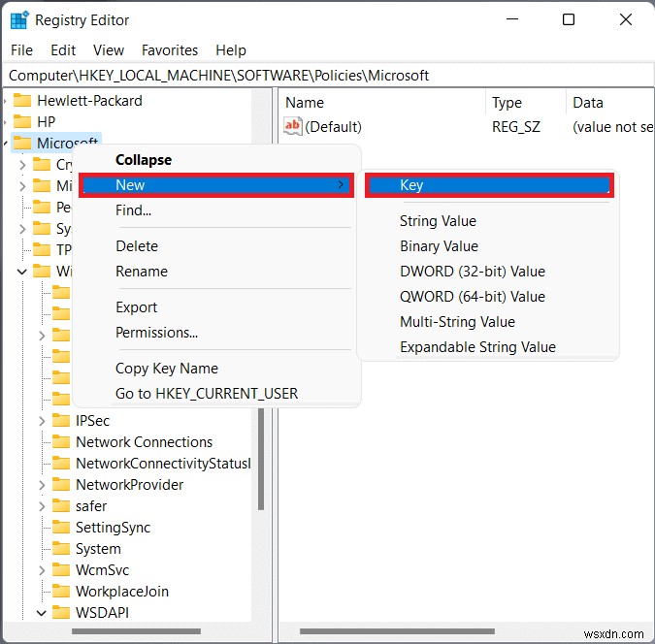Click the IPSec folder icon
This screenshot has height=644, width=655.
[61, 420]
